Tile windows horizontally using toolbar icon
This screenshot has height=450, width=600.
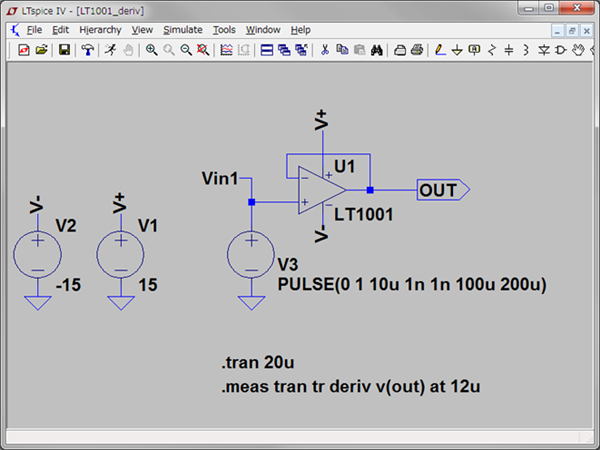(267, 49)
